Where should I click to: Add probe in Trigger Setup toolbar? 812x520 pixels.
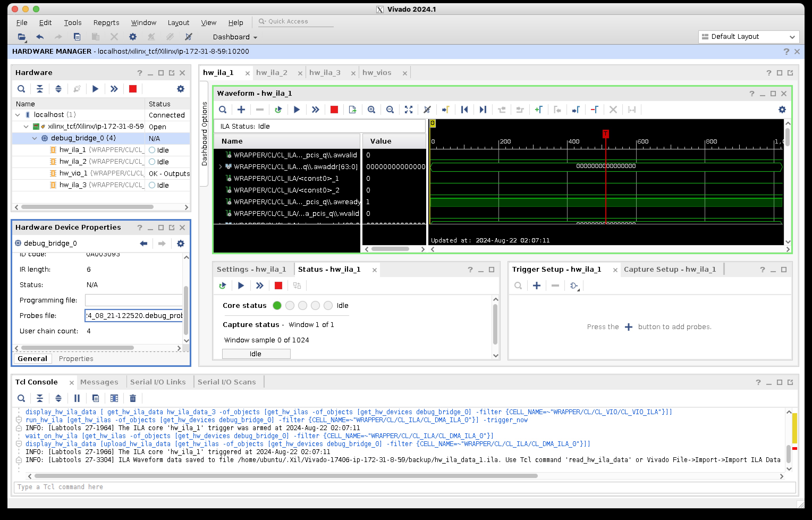(537, 286)
